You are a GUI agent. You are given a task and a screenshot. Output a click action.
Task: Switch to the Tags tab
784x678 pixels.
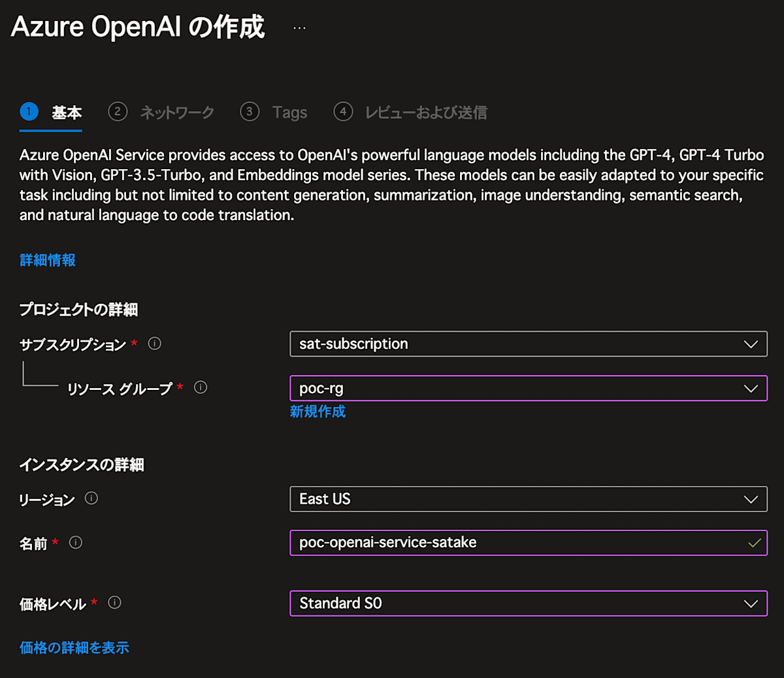coord(289,112)
